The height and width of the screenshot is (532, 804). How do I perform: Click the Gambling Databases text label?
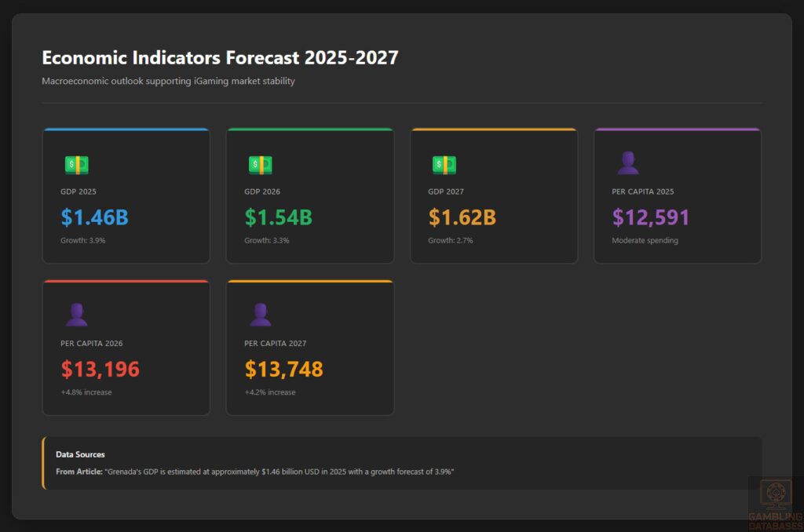coord(776,518)
